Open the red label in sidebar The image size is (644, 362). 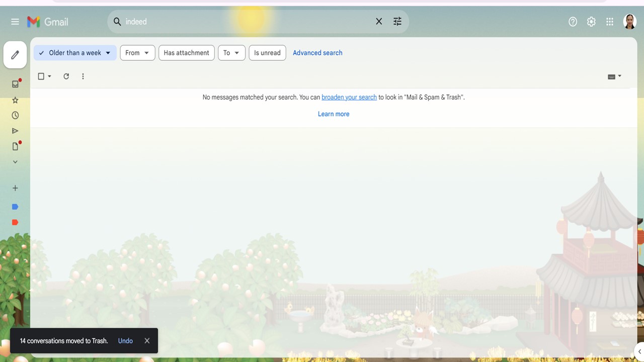pyautogui.click(x=15, y=222)
